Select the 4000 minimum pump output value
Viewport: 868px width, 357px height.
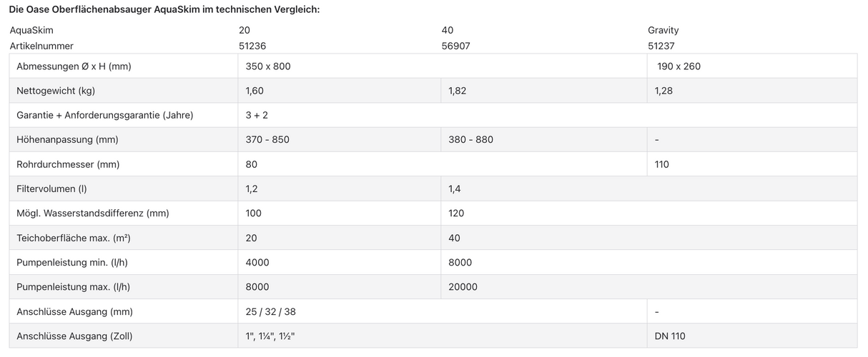[257, 262]
